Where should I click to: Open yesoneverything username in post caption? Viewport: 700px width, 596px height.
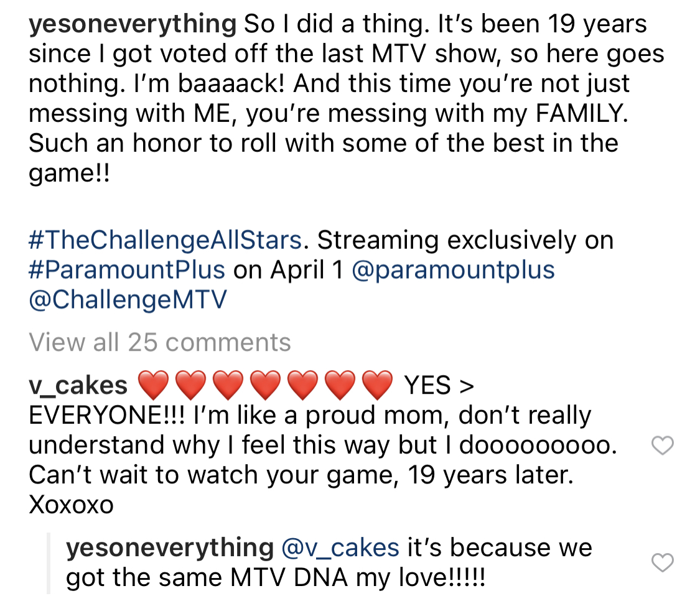(133, 24)
